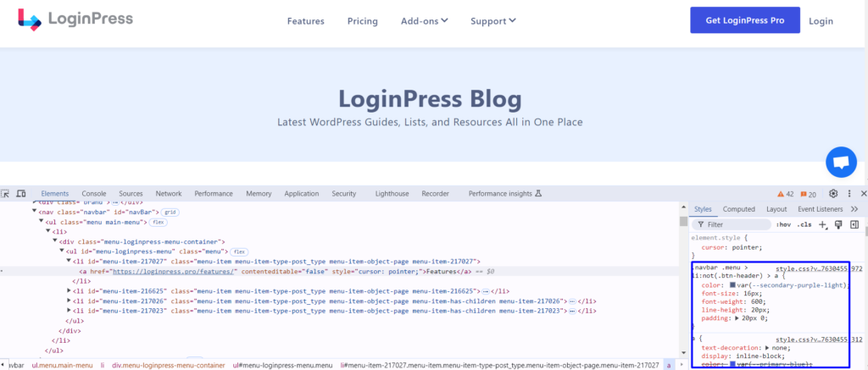Image resolution: width=868 pixels, height=370 pixels.
Task: Activate the inspect element picker icon
Action: click(6, 194)
